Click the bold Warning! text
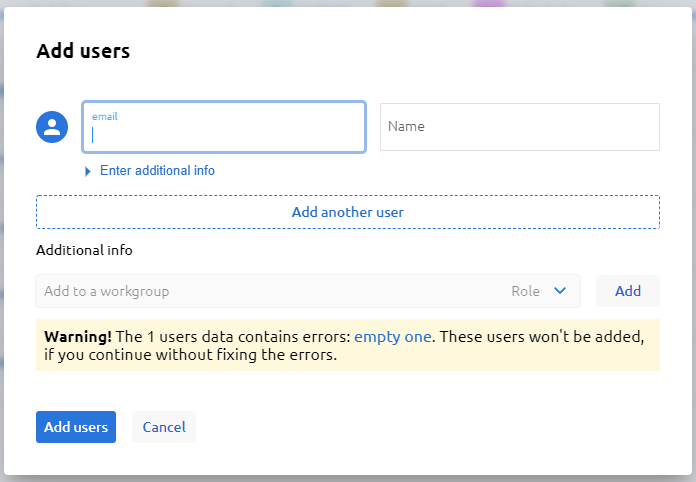The width and height of the screenshot is (696, 482). click(78, 337)
